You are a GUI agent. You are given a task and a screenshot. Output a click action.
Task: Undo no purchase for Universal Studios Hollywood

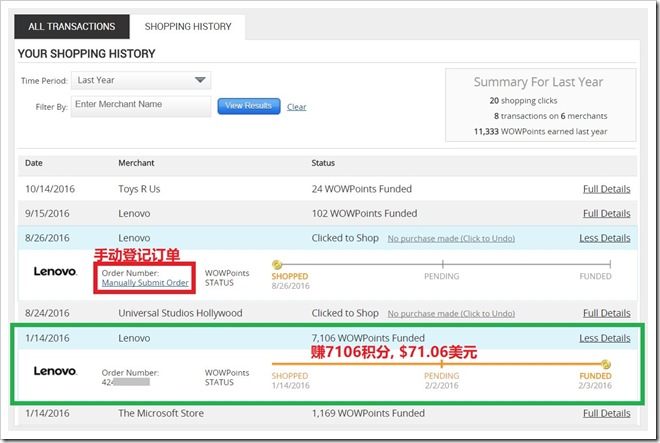tap(451, 314)
